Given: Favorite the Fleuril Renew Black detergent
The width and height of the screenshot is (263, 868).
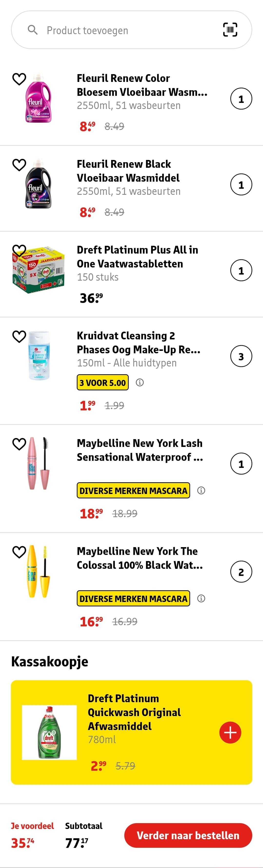Looking at the screenshot, I should coord(19,165).
